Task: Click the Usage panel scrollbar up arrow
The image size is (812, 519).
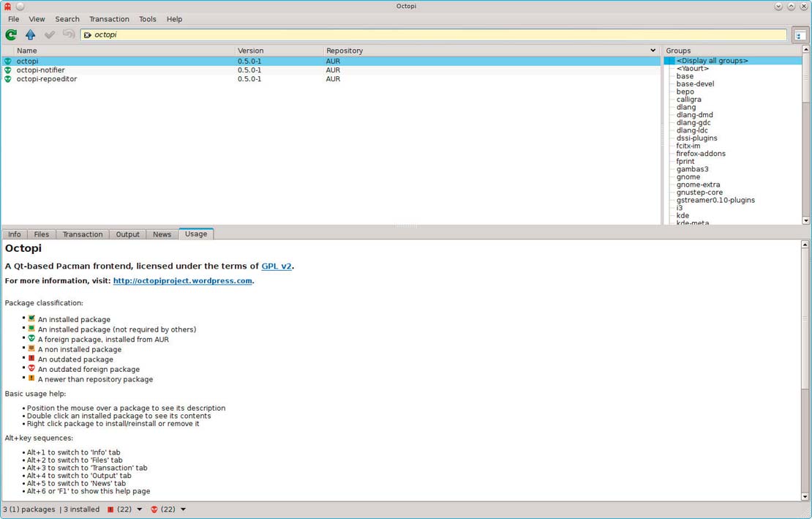Action: (805, 244)
